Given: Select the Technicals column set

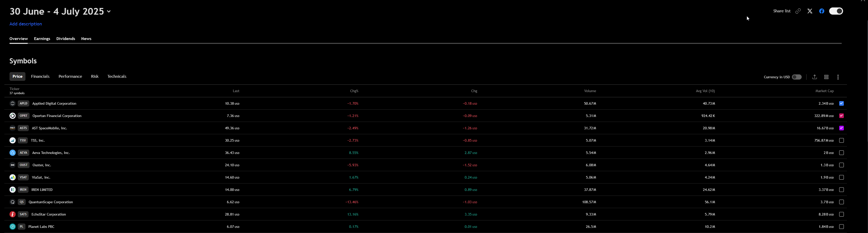Looking at the screenshot, I should [x=117, y=76].
